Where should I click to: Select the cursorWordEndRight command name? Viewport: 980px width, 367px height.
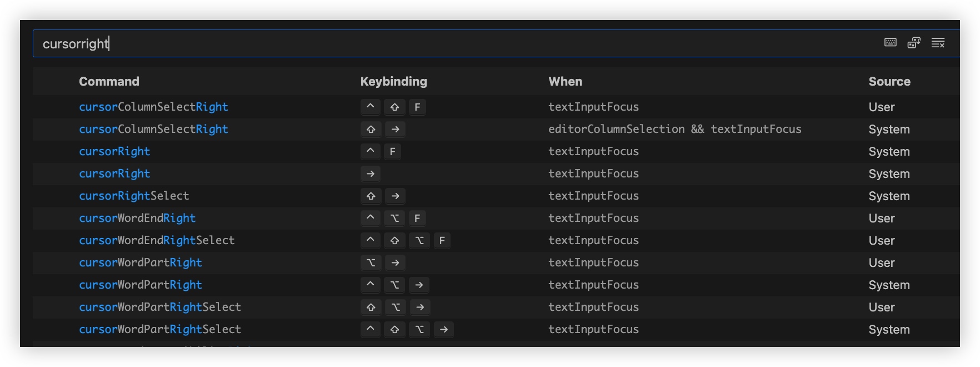tap(137, 218)
